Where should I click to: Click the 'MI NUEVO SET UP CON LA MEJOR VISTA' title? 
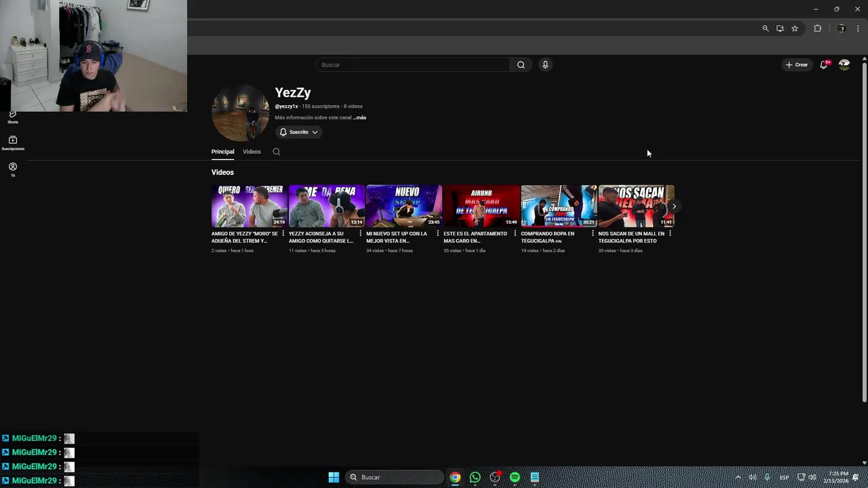(x=397, y=237)
